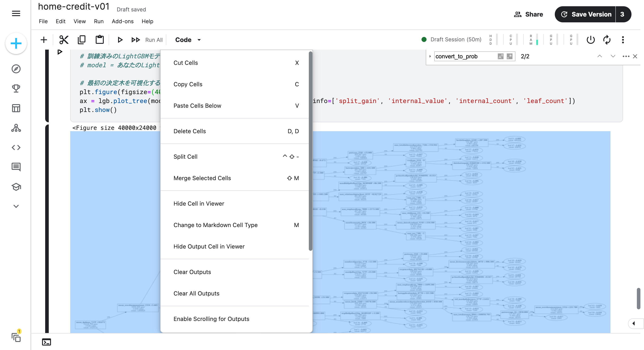Click the convert_to_prob search field
This screenshot has height=350, width=644.
pos(465,57)
